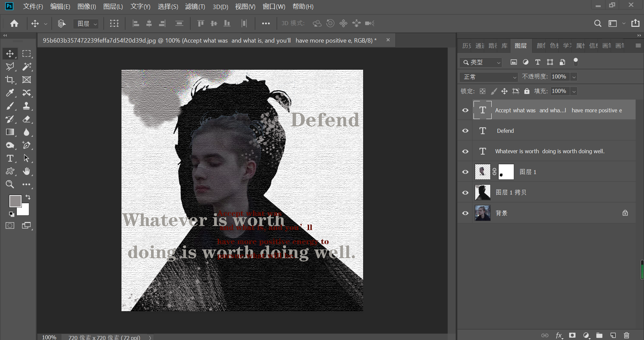Hide the 图层 1 拷贝 layer
The width and height of the screenshot is (644, 340).
(x=465, y=192)
